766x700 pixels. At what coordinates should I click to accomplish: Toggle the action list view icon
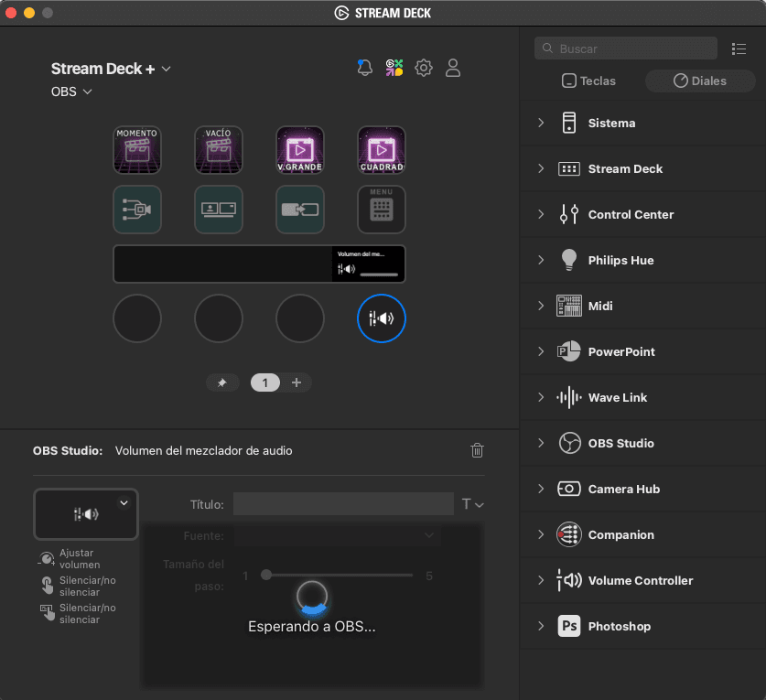point(739,48)
